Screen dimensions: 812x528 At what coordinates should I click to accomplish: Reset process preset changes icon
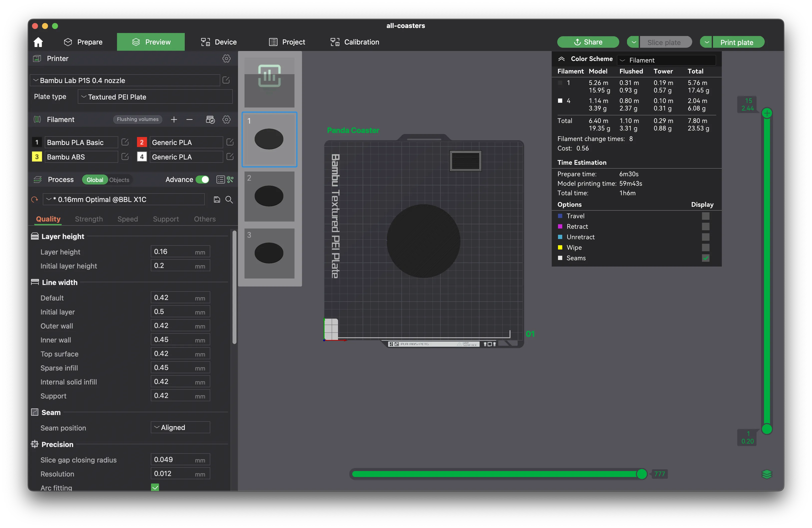click(34, 199)
